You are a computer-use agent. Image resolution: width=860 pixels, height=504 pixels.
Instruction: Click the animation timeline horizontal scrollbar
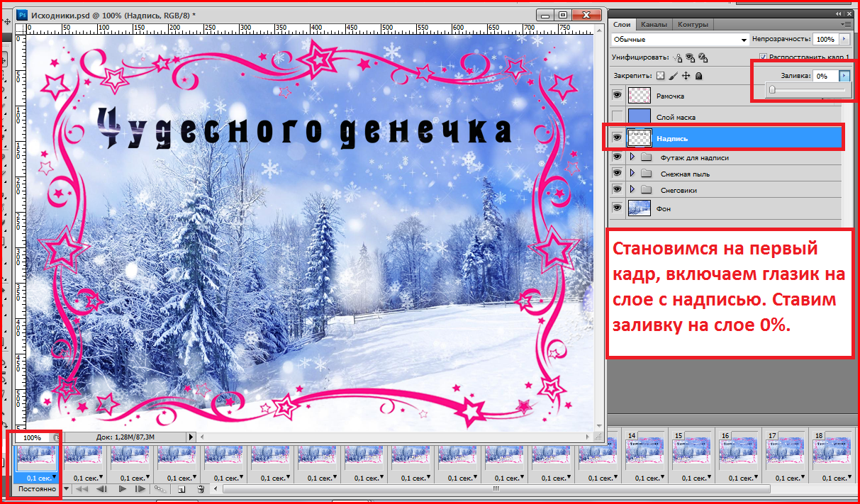tap(496, 489)
